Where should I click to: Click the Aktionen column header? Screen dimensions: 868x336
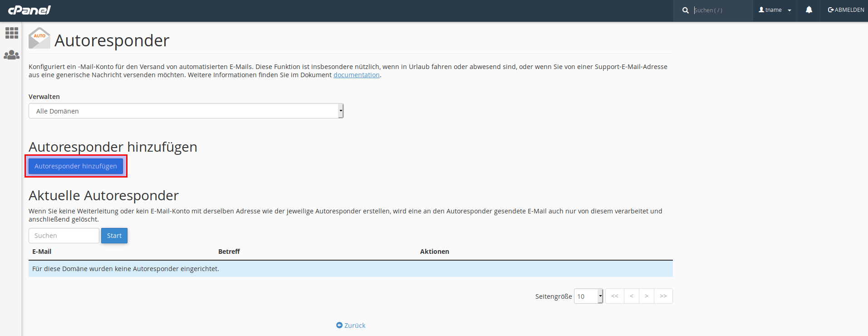tap(435, 252)
